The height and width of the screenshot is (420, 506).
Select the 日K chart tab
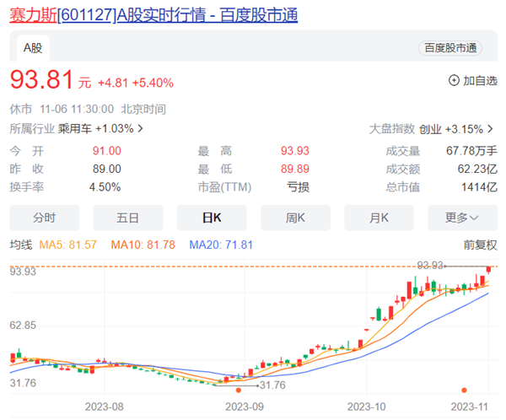coord(212,218)
